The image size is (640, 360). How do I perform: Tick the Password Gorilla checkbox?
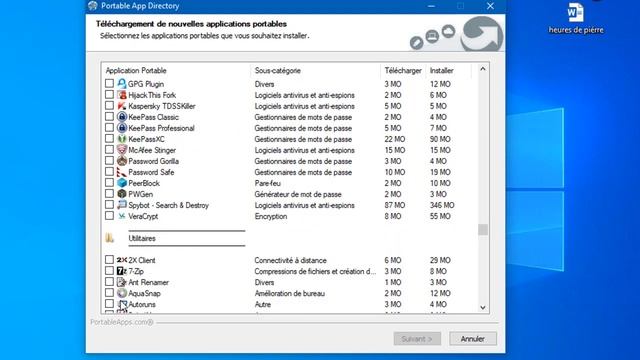click(x=109, y=160)
